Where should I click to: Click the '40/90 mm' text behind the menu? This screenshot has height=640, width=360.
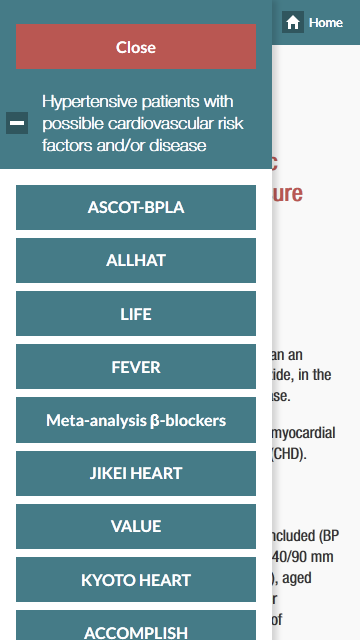coord(303,557)
